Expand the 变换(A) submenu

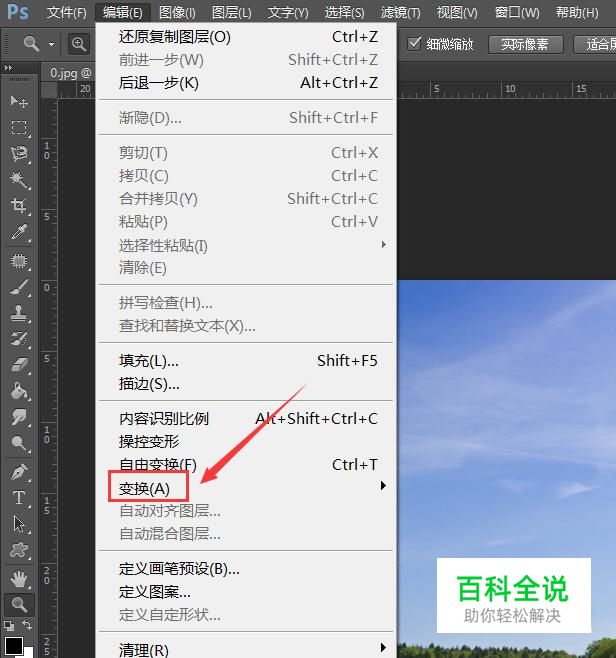(383, 486)
